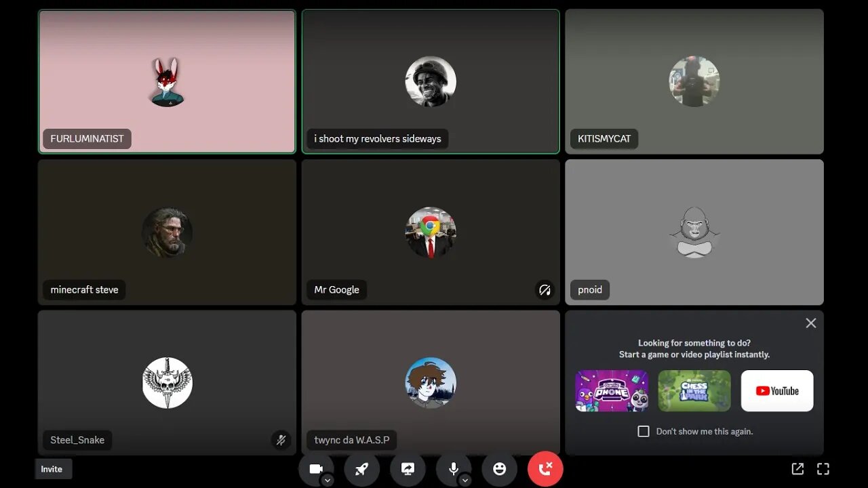
Task: Launch Chess in the Park activity
Action: [694, 390]
